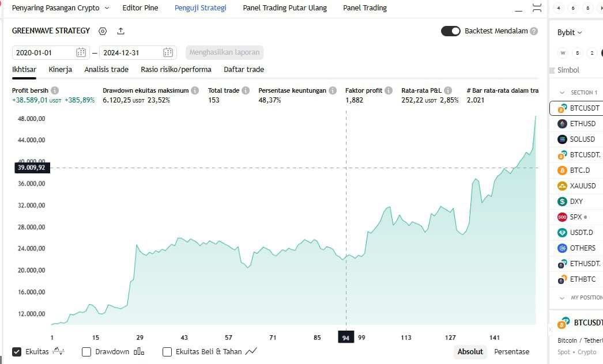The width and height of the screenshot is (603, 364).
Task: Open the Kinerja tab
Action: 61,70
